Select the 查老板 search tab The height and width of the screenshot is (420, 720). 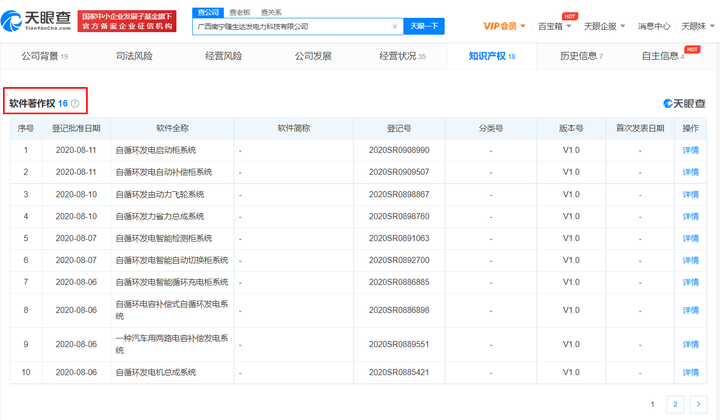click(240, 12)
